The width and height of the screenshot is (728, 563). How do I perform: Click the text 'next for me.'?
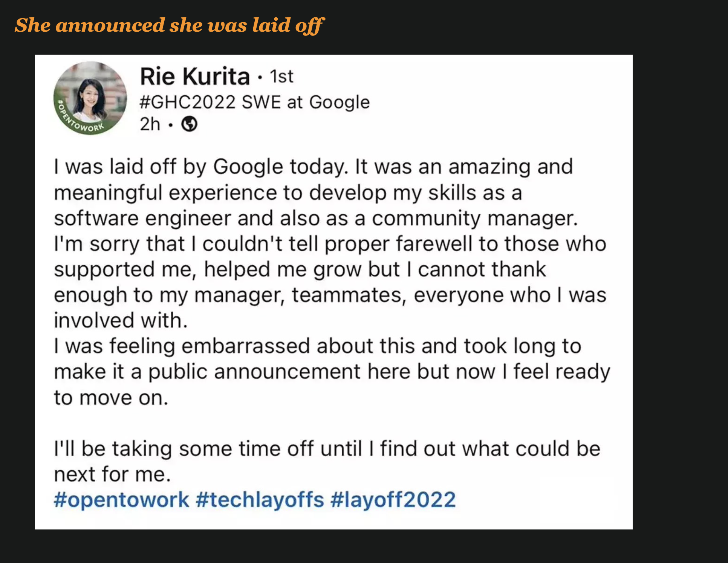(112, 474)
